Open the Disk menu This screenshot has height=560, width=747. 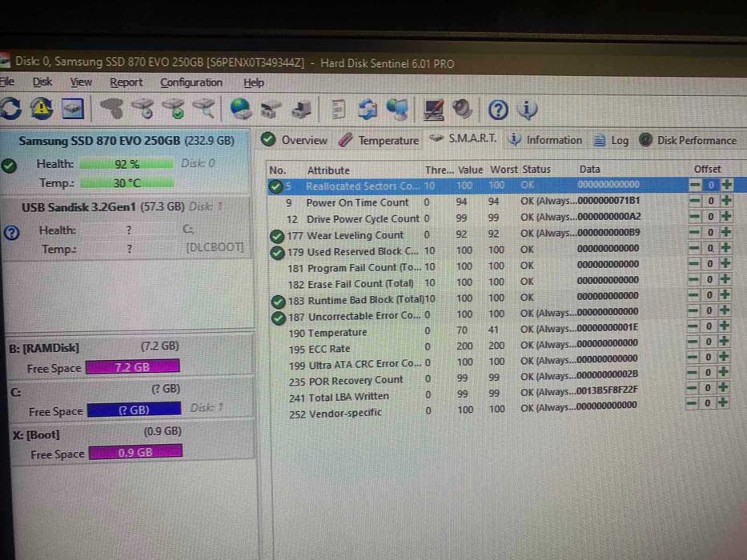tap(42, 82)
